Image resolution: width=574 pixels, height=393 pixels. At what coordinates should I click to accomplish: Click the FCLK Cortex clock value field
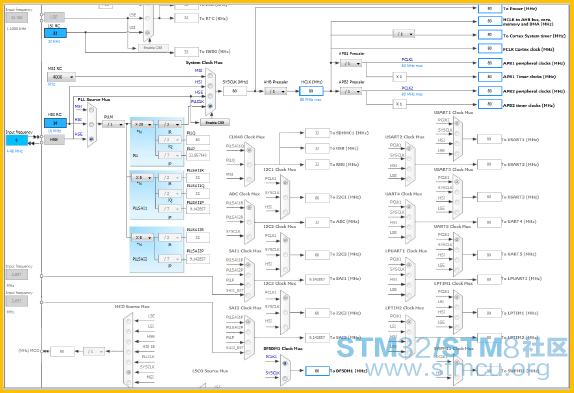(x=490, y=48)
